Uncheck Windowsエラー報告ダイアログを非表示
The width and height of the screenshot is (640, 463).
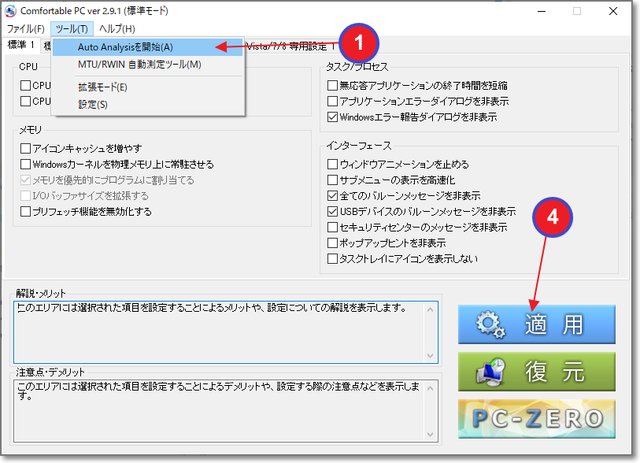point(333,117)
